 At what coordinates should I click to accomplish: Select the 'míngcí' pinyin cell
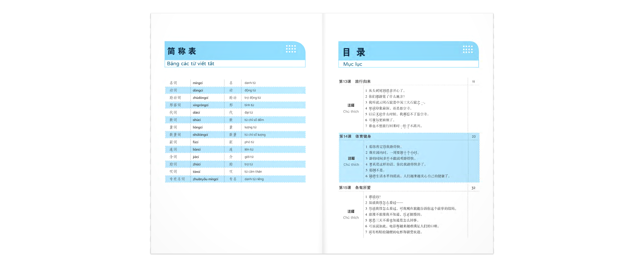(198, 83)
